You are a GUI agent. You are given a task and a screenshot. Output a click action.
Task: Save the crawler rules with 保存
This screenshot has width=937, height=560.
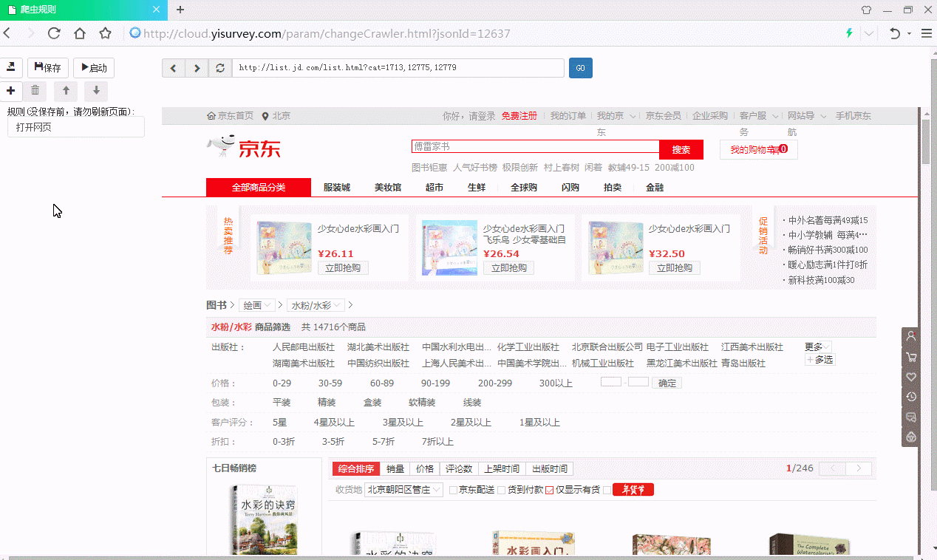pos(48,68)
